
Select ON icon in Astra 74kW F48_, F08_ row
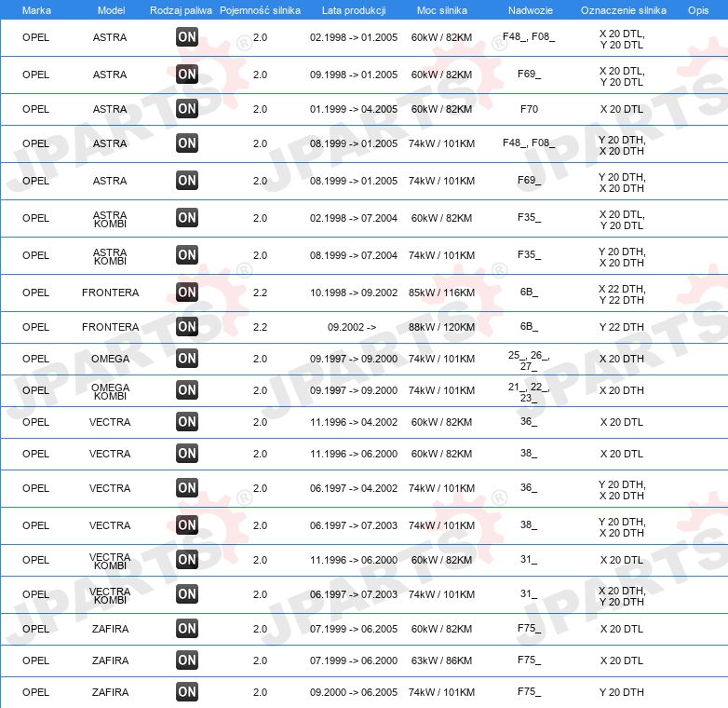tap(187, 143)
